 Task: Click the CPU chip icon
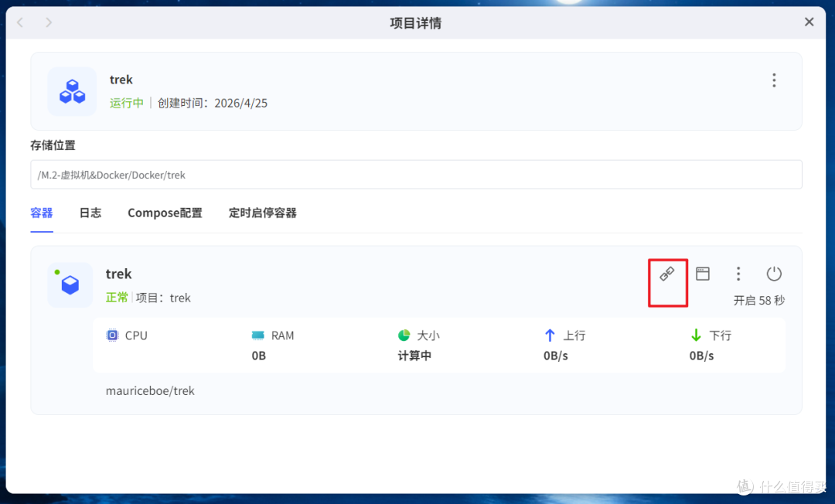pyautogui.click(x=112, y=335)
